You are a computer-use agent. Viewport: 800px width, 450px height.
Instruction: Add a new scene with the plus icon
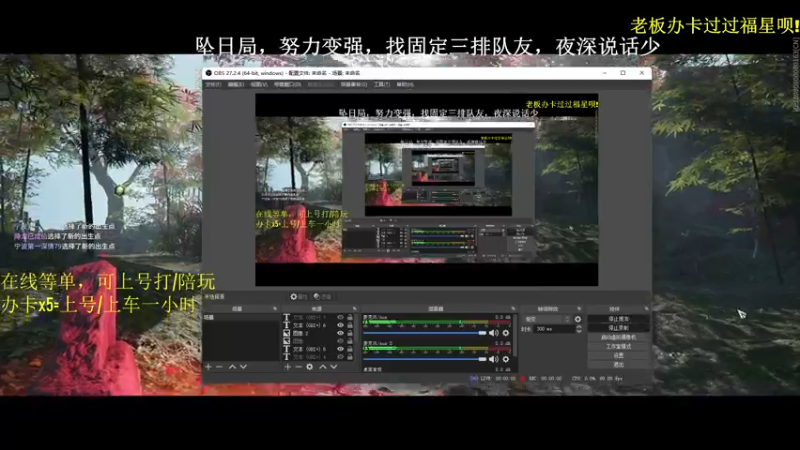(x=208, y=367)
